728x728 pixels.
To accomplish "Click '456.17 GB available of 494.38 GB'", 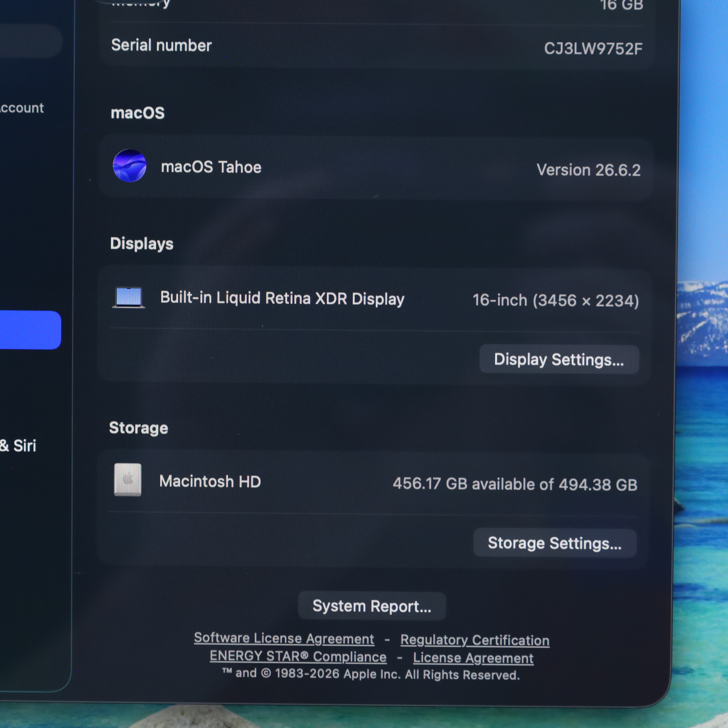I will [515, 484].
